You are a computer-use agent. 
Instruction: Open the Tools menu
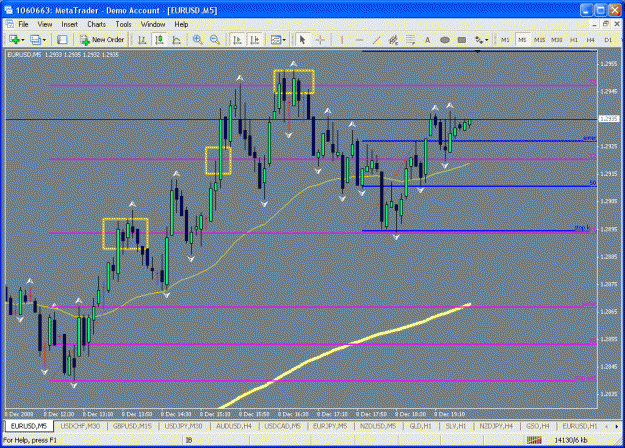[123, 24]
